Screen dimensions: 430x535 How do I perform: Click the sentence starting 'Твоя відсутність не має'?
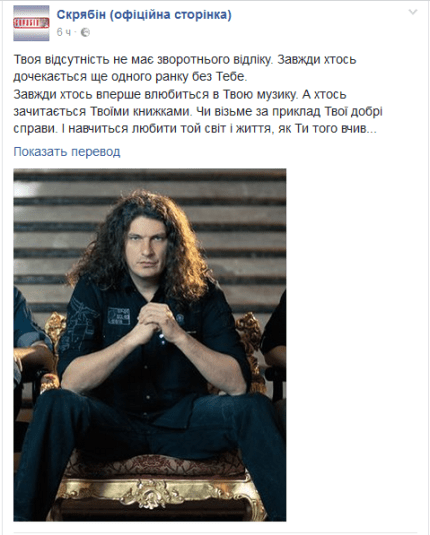click(144, 60)
